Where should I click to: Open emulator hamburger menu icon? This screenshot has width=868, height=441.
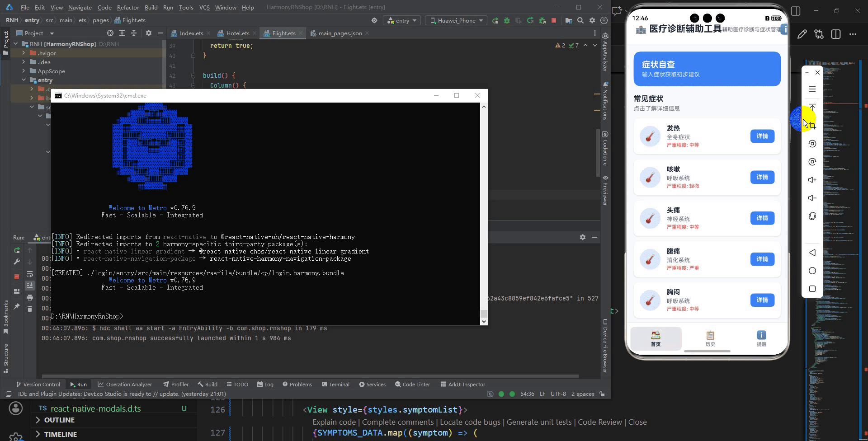pos(812,89)
